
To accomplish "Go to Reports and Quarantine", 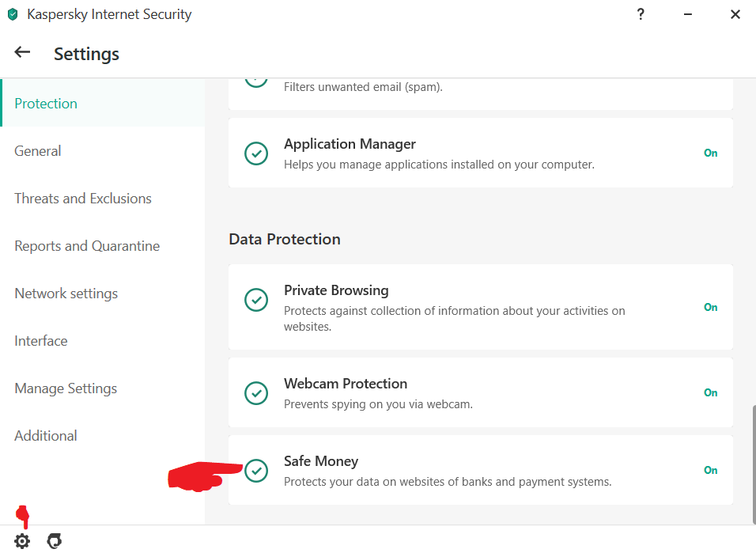I will pos(87,246).
